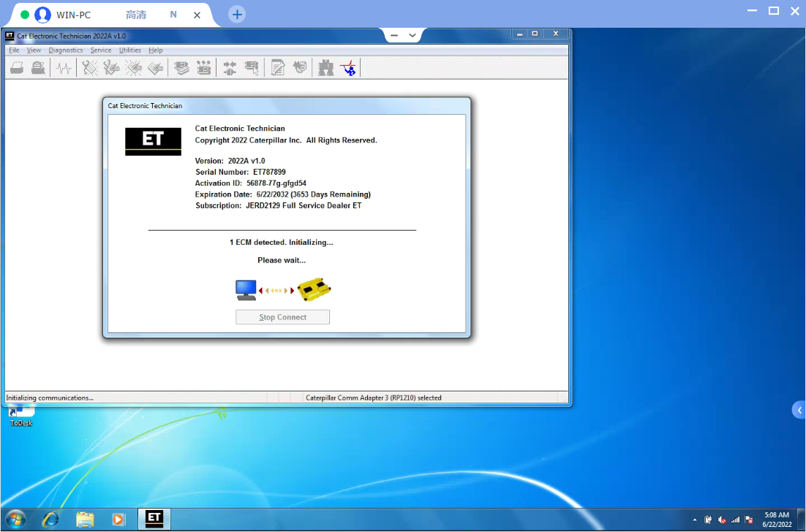Click the Stop Connect button
Screen dimensions: 806x532
tap(283, 317)
